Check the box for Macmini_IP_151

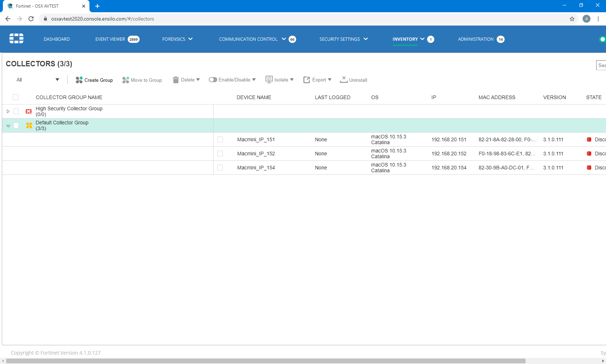220,139
